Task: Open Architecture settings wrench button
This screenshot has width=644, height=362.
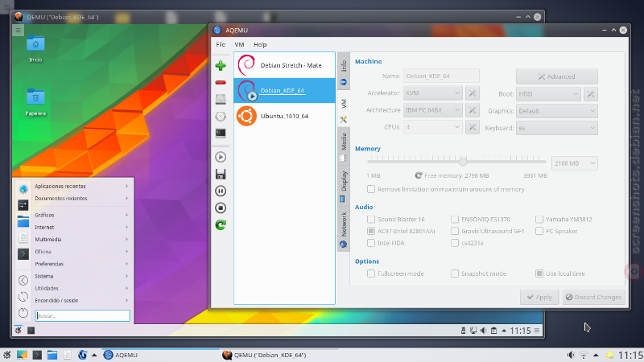Action: (x=473, y=110)
